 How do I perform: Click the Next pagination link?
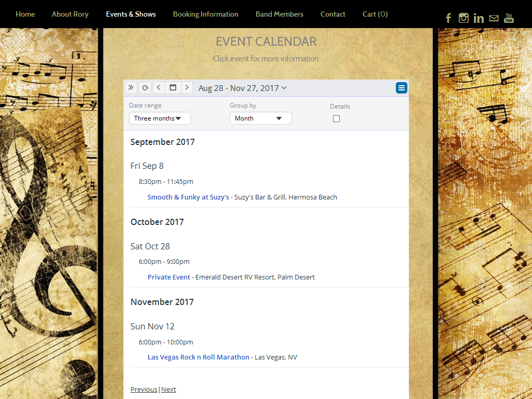coord(169,390)
